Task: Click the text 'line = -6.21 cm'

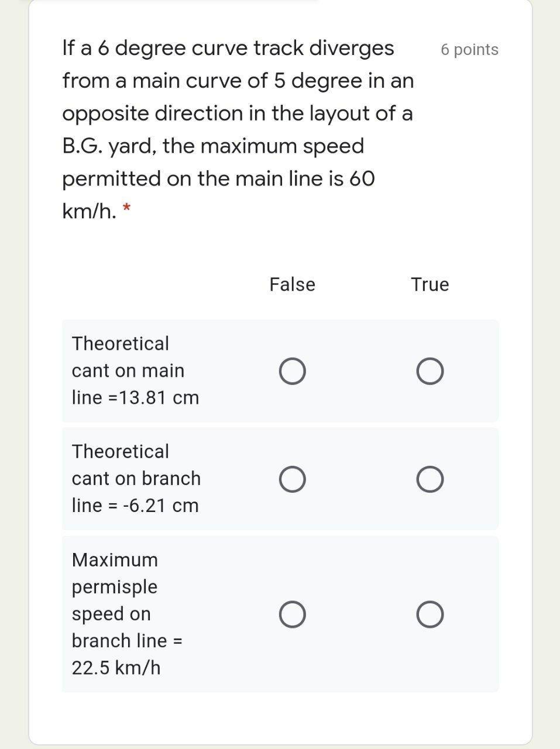Action: coord(135,506)
